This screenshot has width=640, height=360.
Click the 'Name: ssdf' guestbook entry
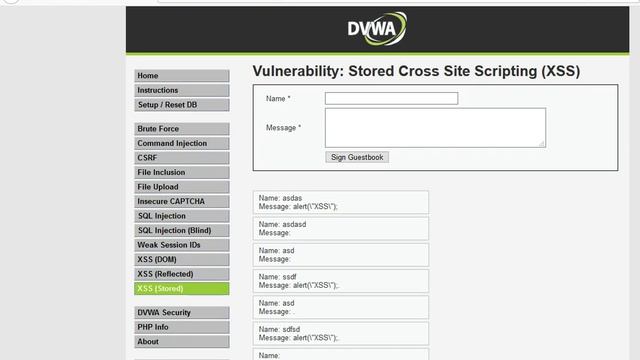click(341, 281)
